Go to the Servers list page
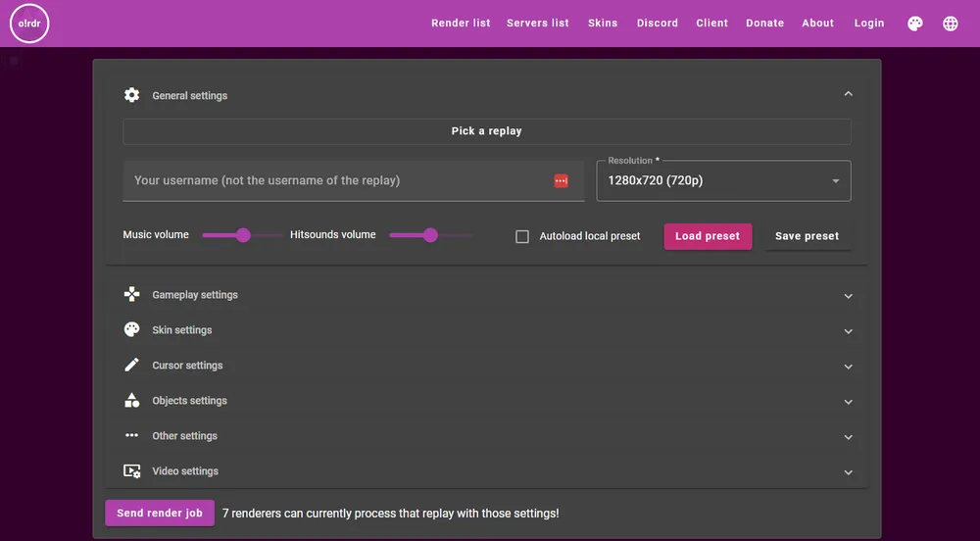The height and width of the screenshot is (541, 980). pyautogui.click(x=537, y=24)
